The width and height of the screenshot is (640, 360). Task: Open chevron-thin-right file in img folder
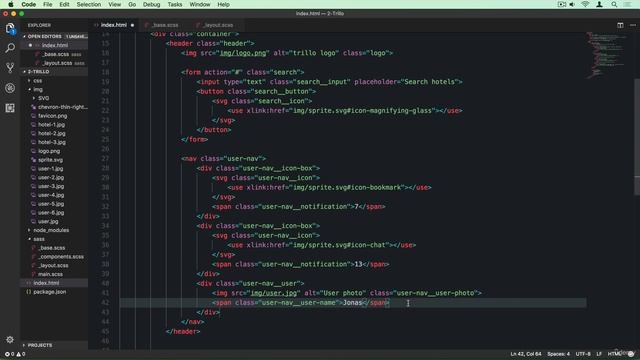[x=62, y=107]
